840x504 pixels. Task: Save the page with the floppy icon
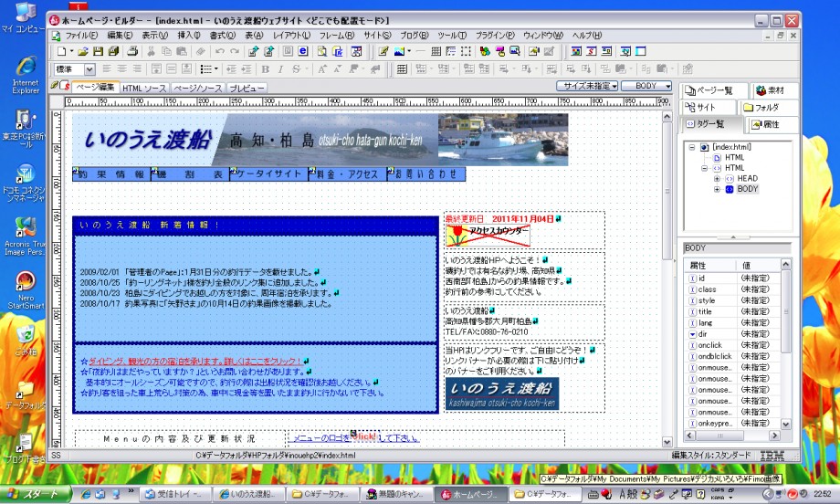point(98,51)
